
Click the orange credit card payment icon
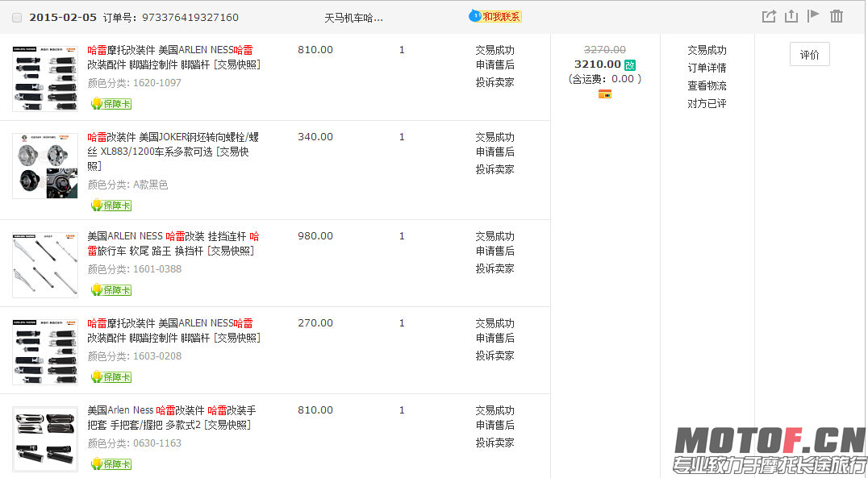[x=604, y=94]
